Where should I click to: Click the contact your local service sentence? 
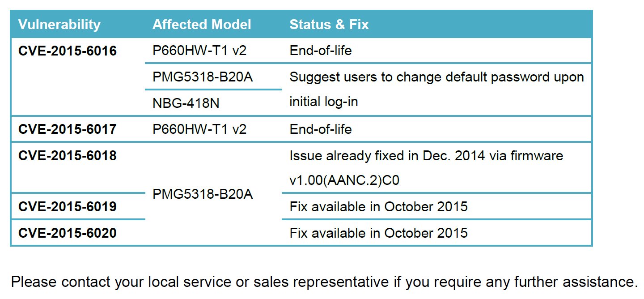[324, 282]
